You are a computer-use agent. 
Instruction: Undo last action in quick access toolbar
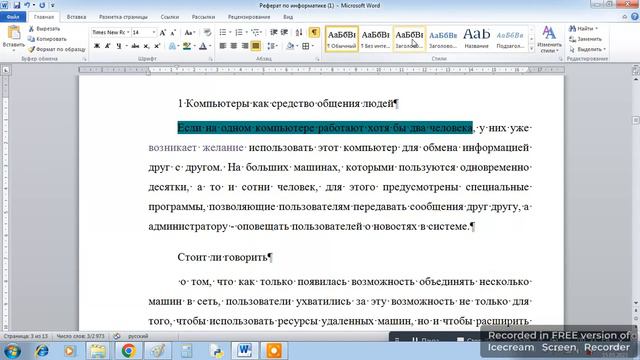[27, 5]
